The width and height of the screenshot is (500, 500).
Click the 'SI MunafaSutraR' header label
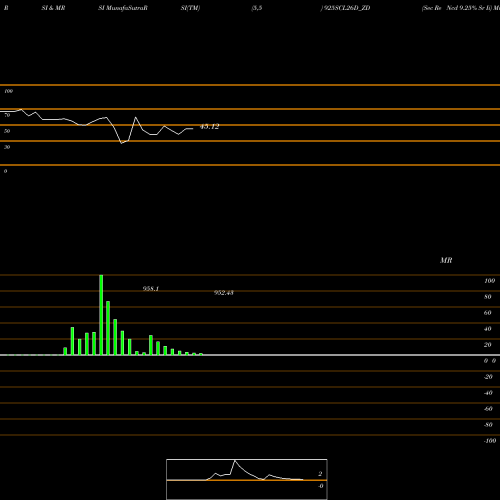[123, 8]
